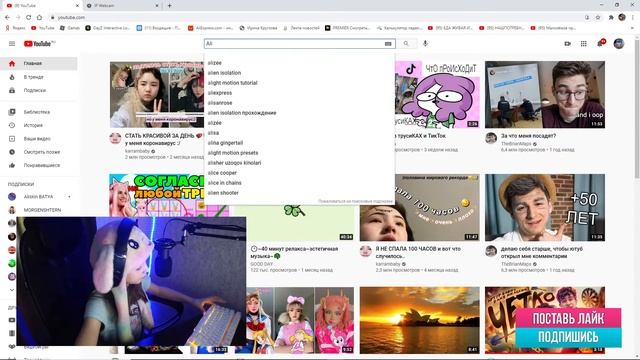Open the Яндекс bookmark

[15, 28]
